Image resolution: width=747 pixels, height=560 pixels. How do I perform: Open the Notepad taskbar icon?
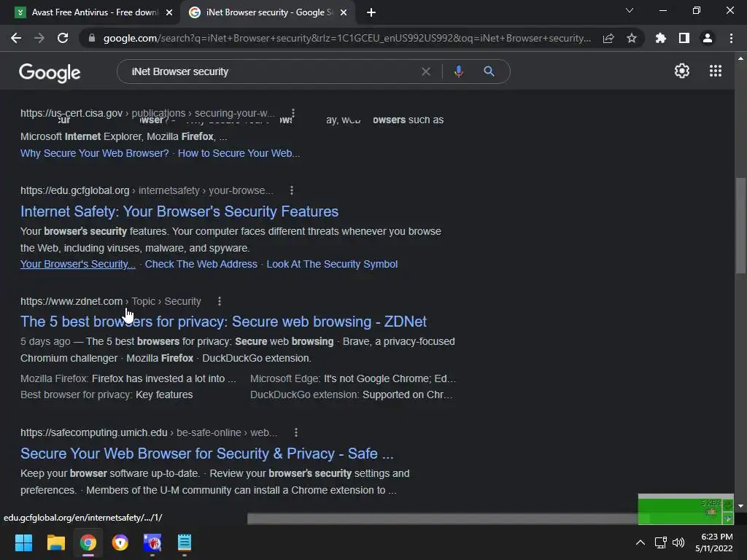(185, 542)
